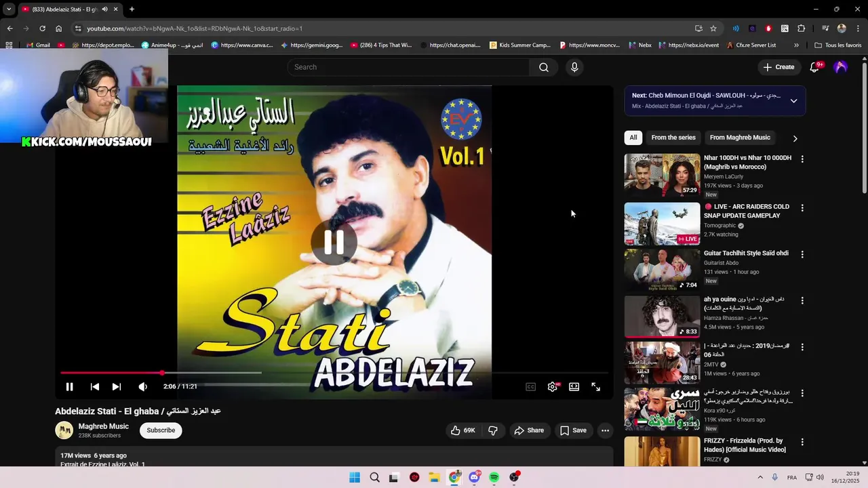Open options for Kora x90 video
This screenshot has height=488, width=868.
[802, 393]
